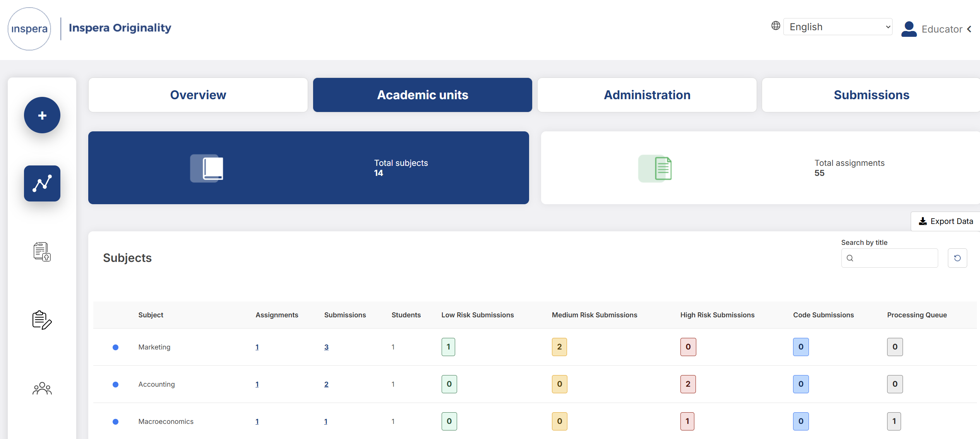Click Accounting grey processing queue badge
The image size is (980, 439).
(x=895, y=384)
